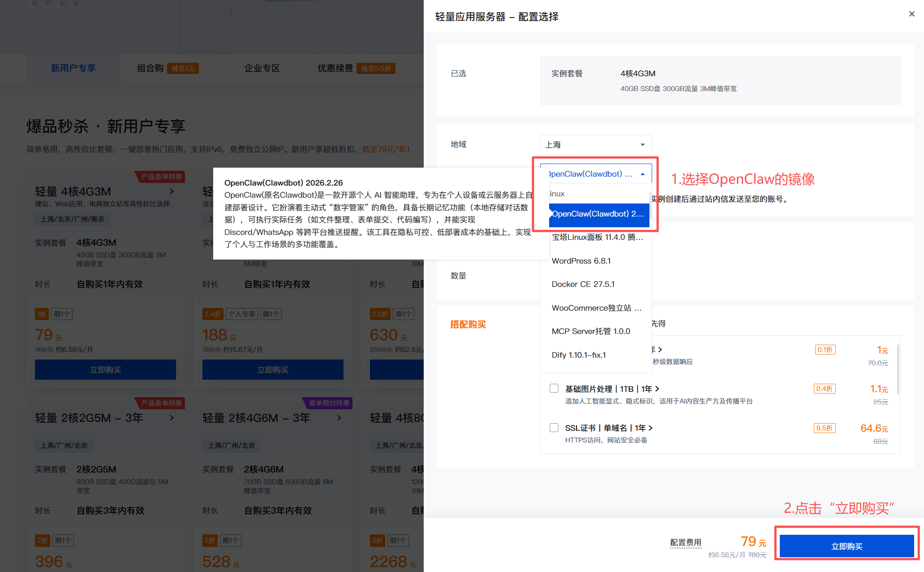Expand details arrow on 轻量 2核2G5M – 3年 card
The width and height of the screenshot is (924, 572).
point(172,417)
